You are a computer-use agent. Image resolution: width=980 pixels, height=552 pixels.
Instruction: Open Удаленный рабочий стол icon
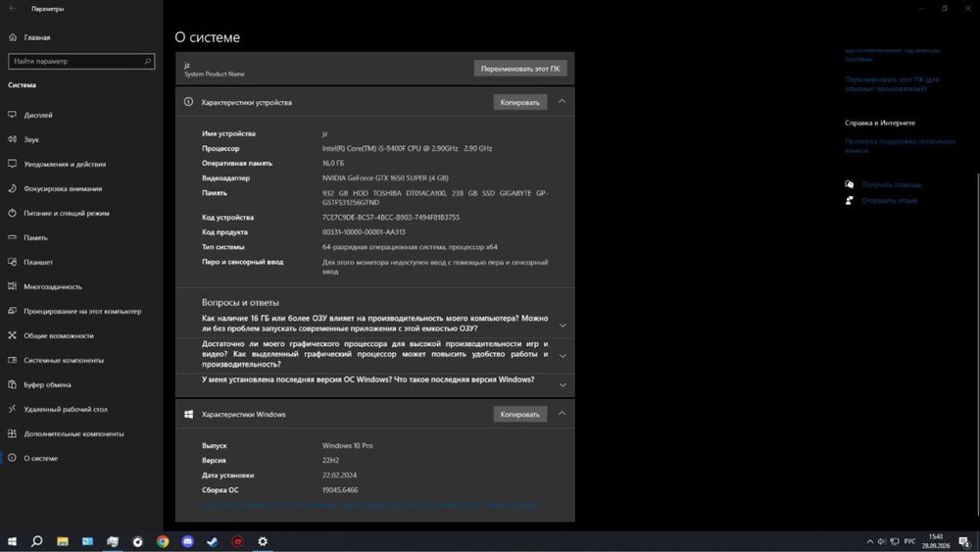pos(13,409)
